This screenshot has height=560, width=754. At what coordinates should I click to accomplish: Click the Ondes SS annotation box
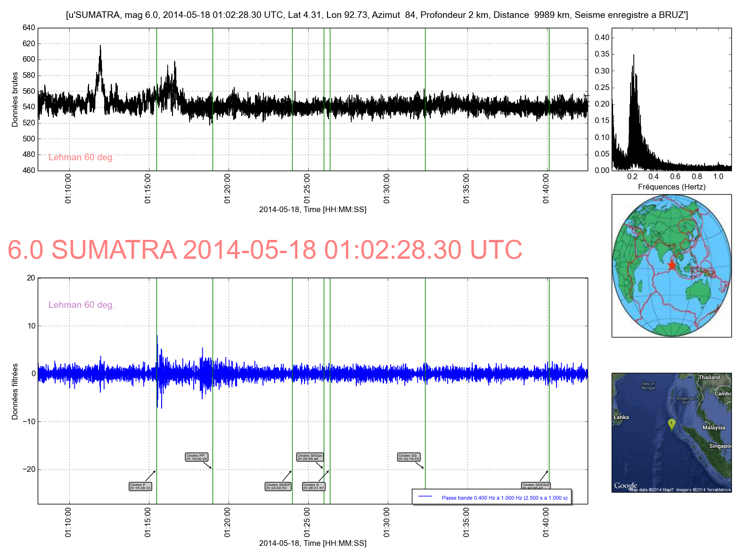pyautogui.click(x=409, y=457)
